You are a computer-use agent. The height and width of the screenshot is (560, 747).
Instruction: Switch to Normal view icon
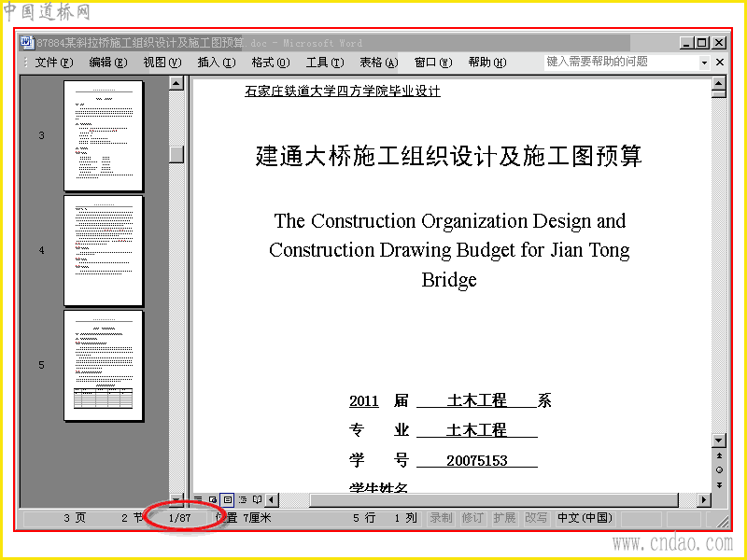[x=198, y=499]
